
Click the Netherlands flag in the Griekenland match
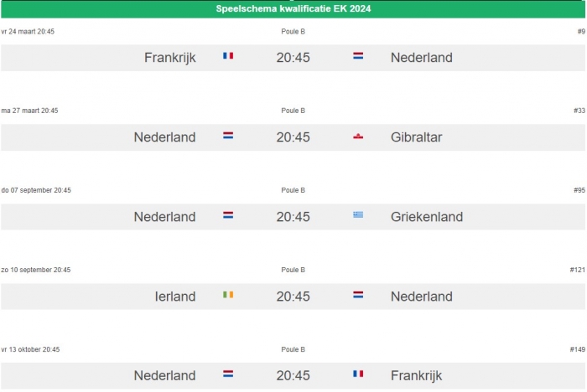point(228,215)
